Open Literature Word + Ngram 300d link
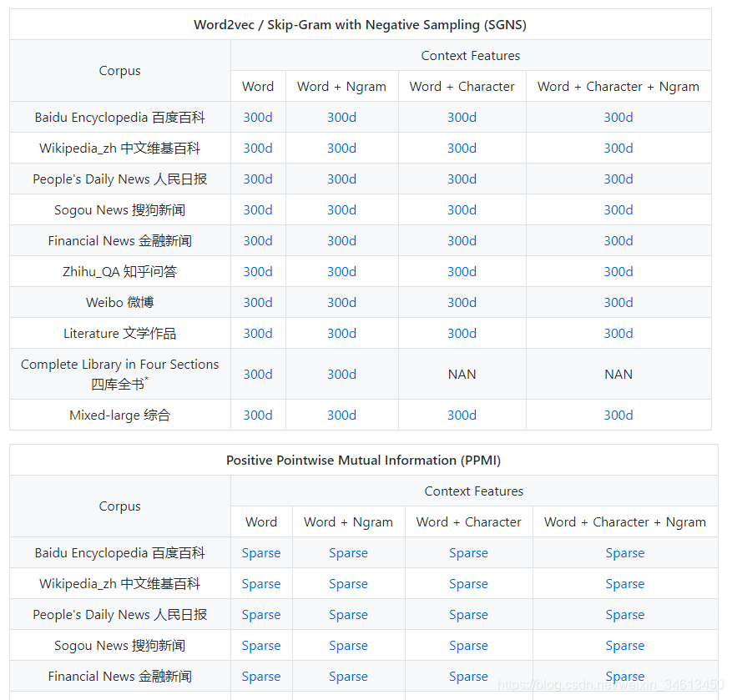Screen dimensions: 732x700 pyautogui.click(x=341, y=333)
